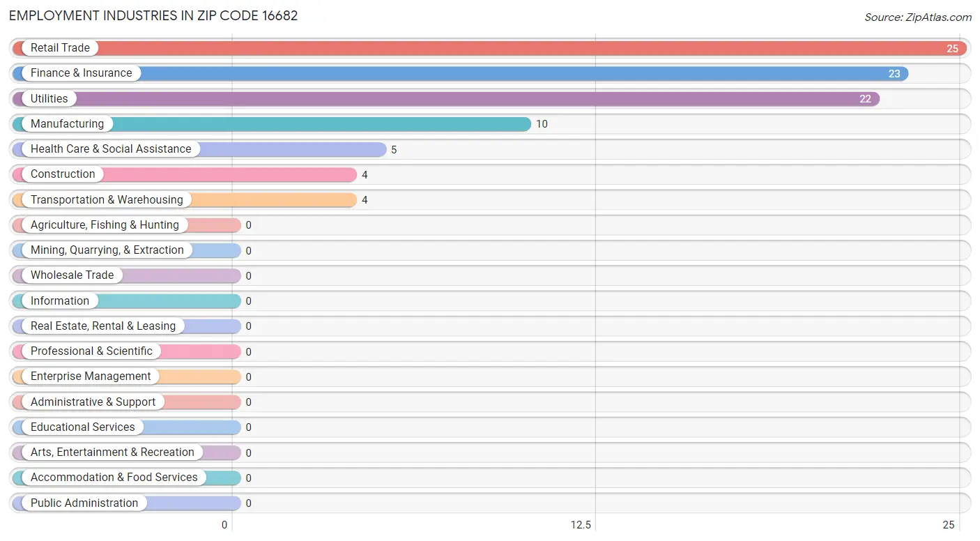The image size is (980, 541).
Task: Click Transportation & Warehousing label
Action: pyautogui.click(x=107, y=199)
